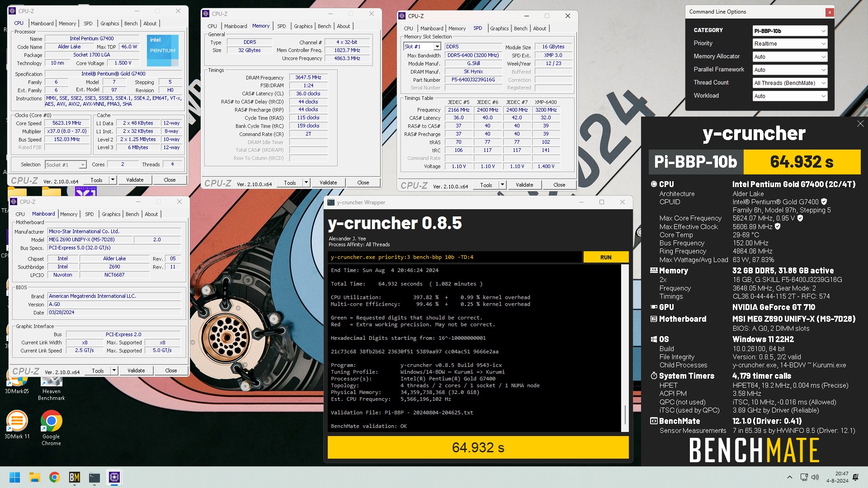Open Priority dropdown set to Realtime
Image resolution: width=868 pixels, height=488 pixels.
tap(790, 44)
